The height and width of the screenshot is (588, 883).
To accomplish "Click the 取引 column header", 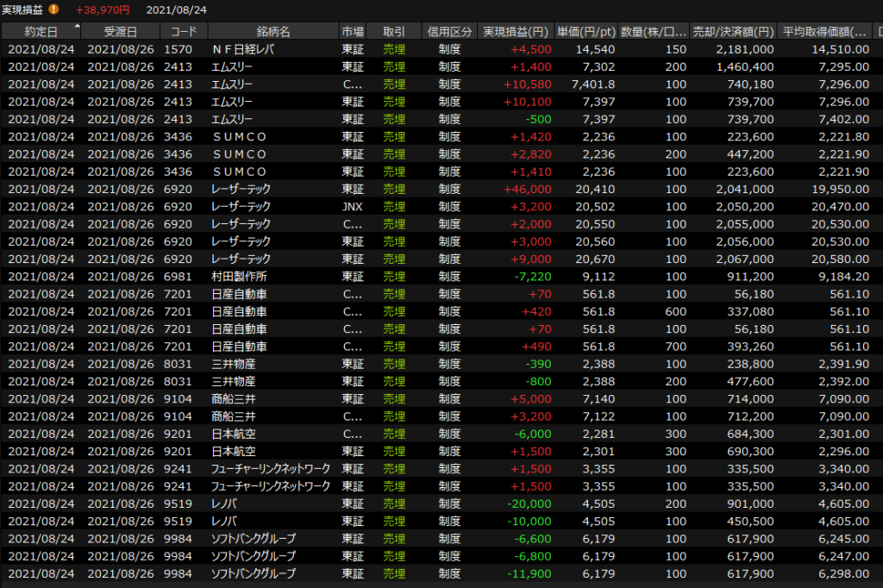I will (x=394, y=32).
